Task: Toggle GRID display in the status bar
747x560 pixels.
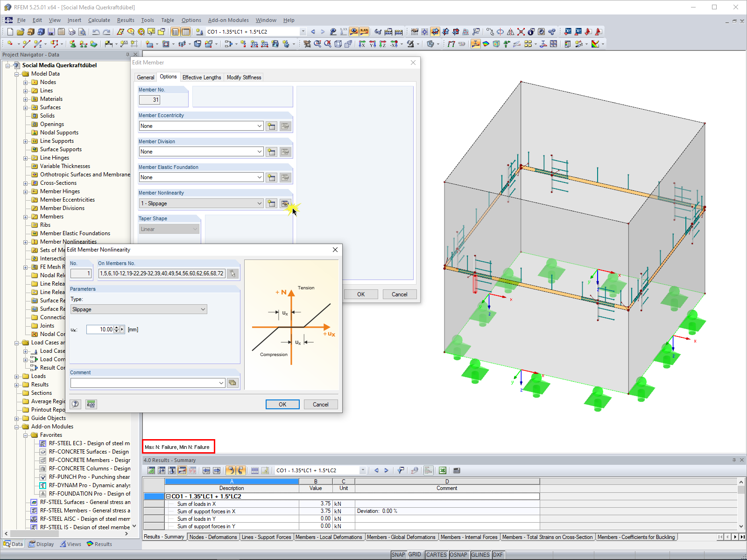Action: (415, 554)
